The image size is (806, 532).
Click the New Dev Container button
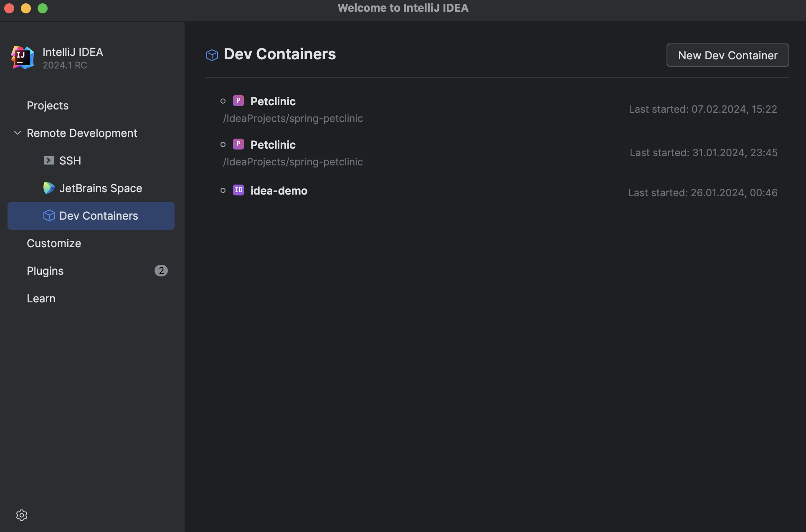727,55
